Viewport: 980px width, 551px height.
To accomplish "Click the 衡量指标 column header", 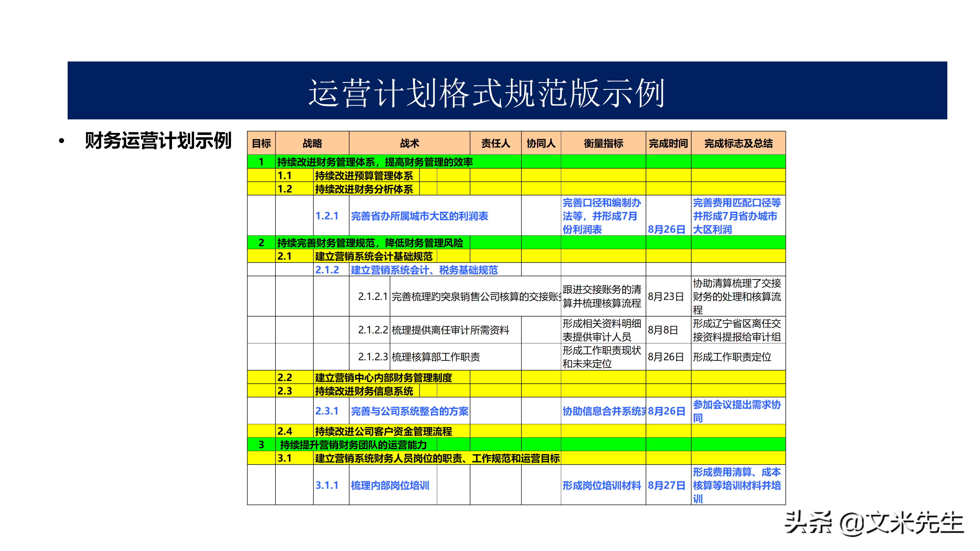I will [x=603, y=143].
